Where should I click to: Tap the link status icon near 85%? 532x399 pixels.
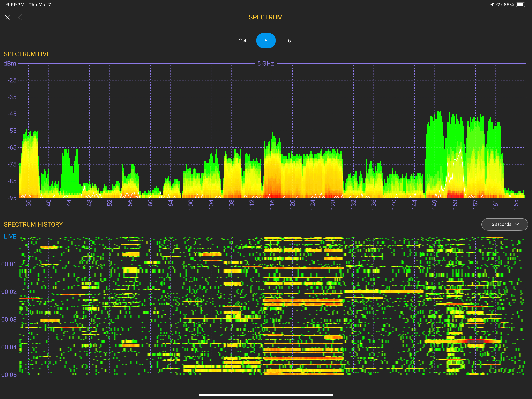click(499, 4)
